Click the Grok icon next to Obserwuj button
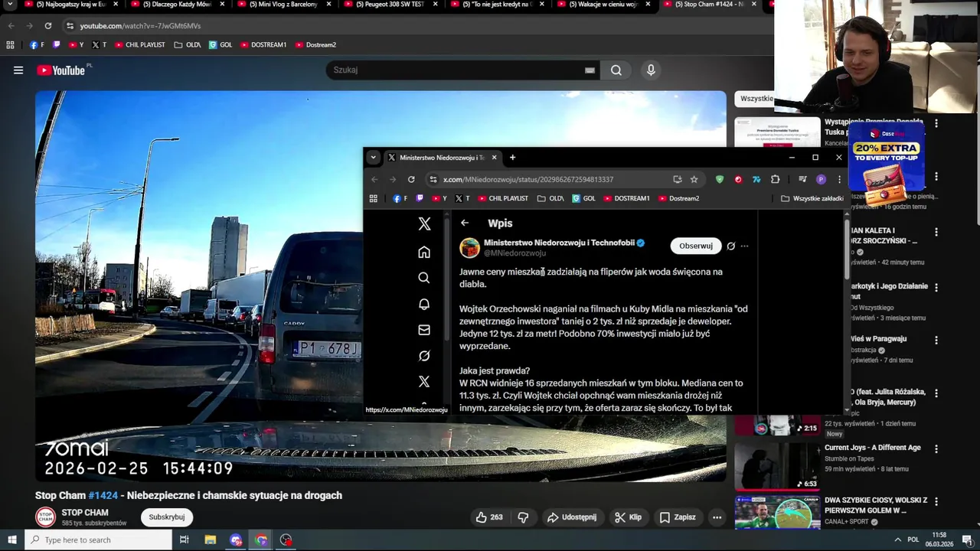Screen dimensions: 980x551 730,246
